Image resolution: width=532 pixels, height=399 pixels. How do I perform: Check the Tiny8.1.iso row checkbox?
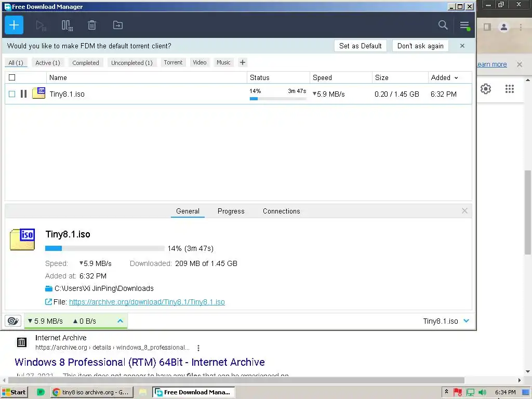tap(12, 94)
